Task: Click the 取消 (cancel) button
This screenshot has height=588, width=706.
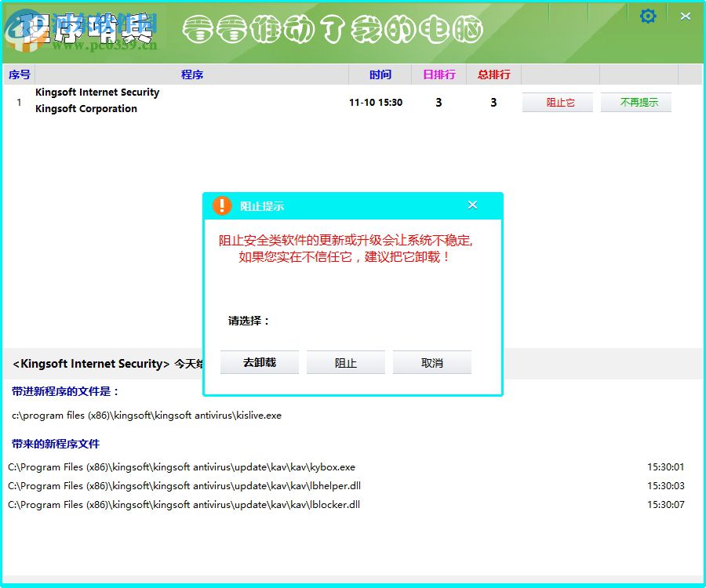Action: click(431, 361)
